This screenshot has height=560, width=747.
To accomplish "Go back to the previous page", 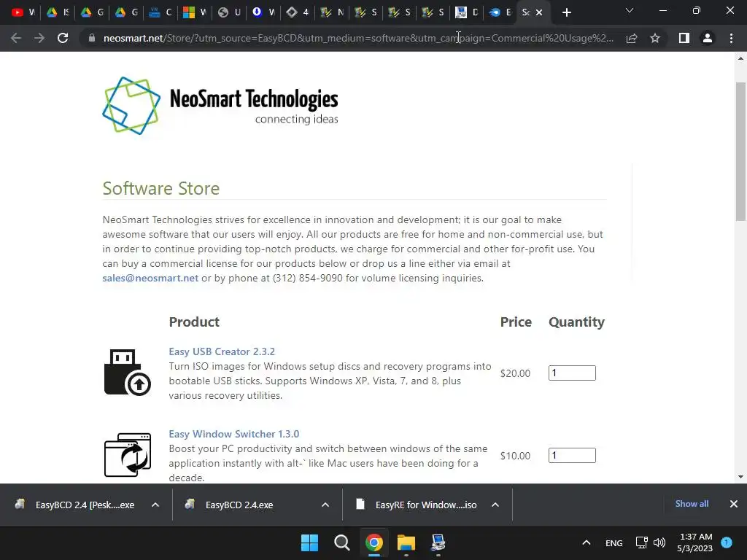I will [16, 38].
